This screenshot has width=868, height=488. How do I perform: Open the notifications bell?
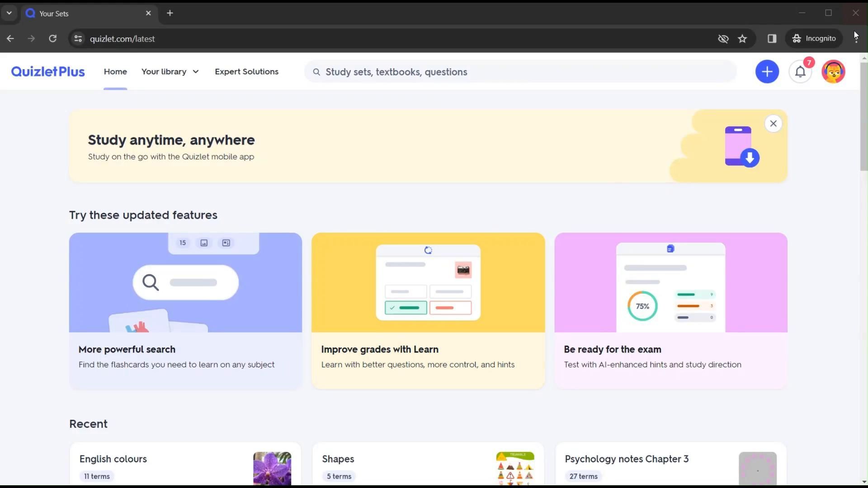[800, 72]
